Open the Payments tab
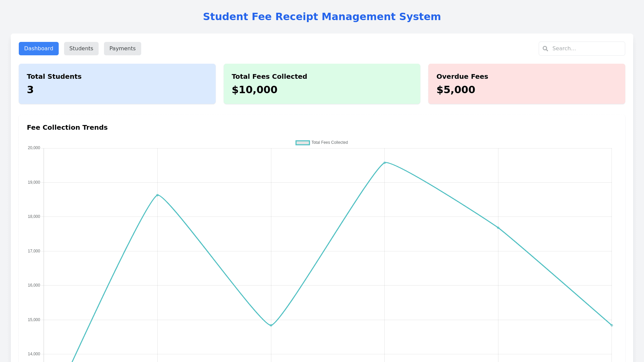The image size is (644, 362). point(122,49)
